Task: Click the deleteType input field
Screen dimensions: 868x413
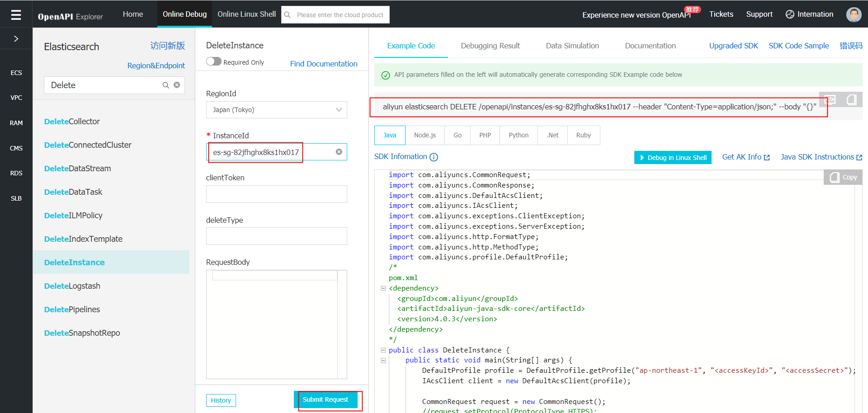Action: [x=277, y=236]
